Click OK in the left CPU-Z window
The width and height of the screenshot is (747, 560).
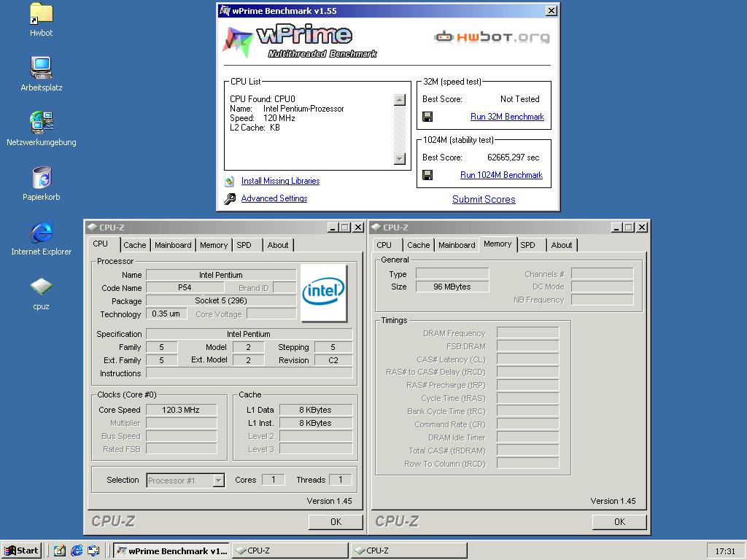pos(336,522)
